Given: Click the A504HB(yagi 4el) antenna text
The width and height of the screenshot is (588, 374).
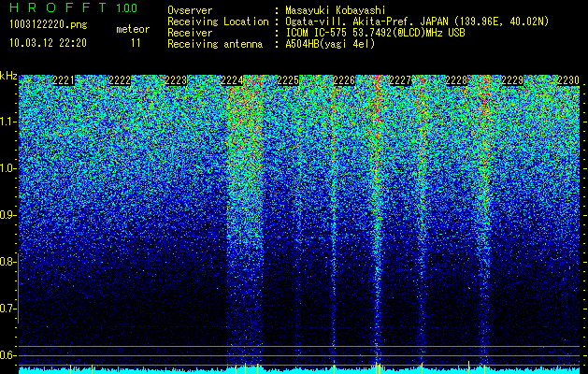Looking at the screenshot, I should coord(330,44).
